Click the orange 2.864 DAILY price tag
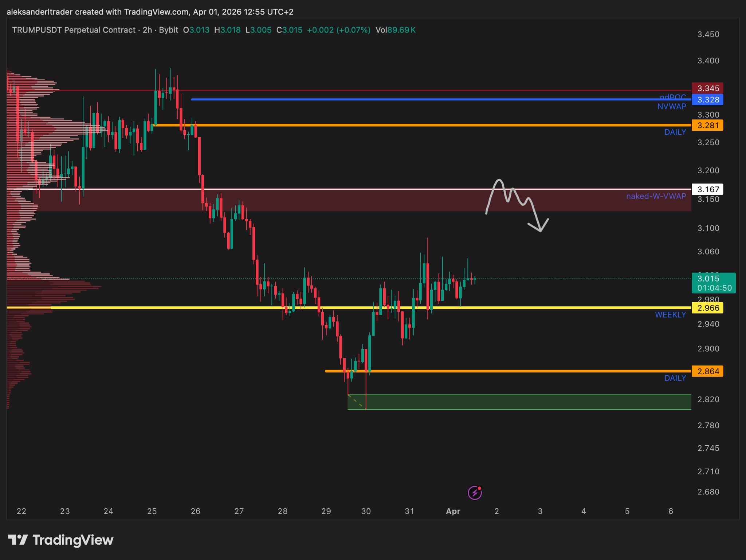The width and height of the screenshot is (746, 560). coord(707,371)
